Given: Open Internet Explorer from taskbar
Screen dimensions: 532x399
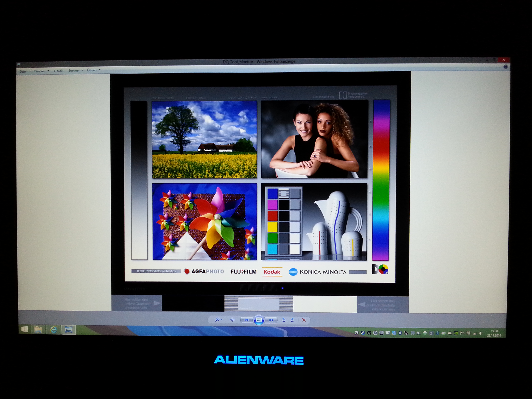Looking at the screenshot, I should coord(53,330).
